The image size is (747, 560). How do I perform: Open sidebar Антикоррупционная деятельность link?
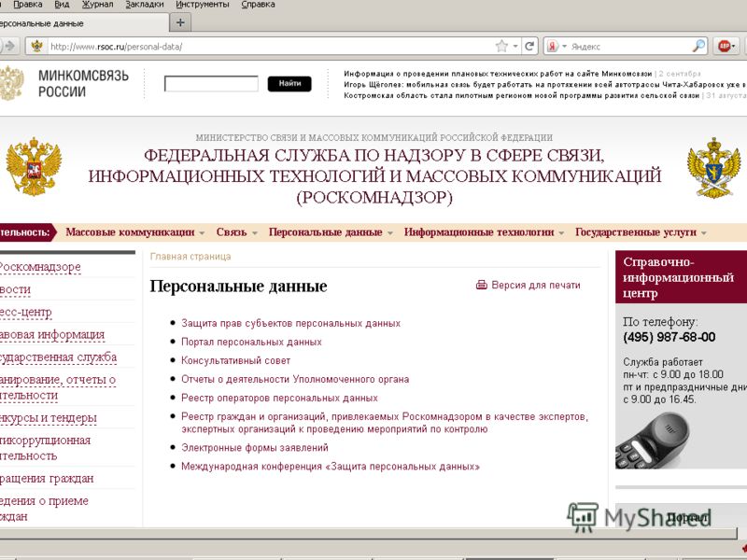(x=45, y=448)
